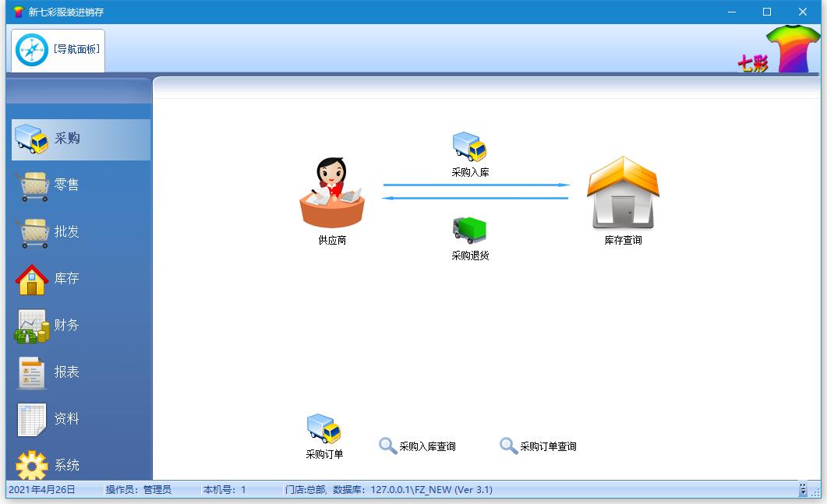Click the 资料 label in sidebar
Image resolution: width=827 pixels, height=504 pixels.
(x=66, y=418)
